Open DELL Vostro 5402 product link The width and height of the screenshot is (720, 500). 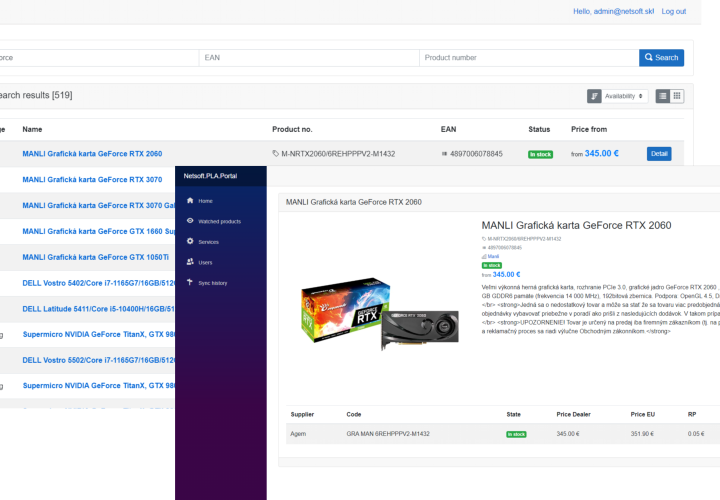click(99, 283)
